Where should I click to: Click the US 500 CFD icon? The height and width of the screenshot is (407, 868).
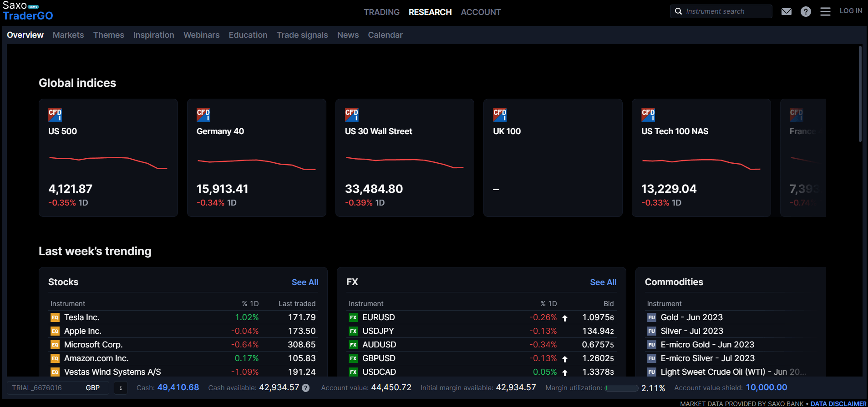55,115
